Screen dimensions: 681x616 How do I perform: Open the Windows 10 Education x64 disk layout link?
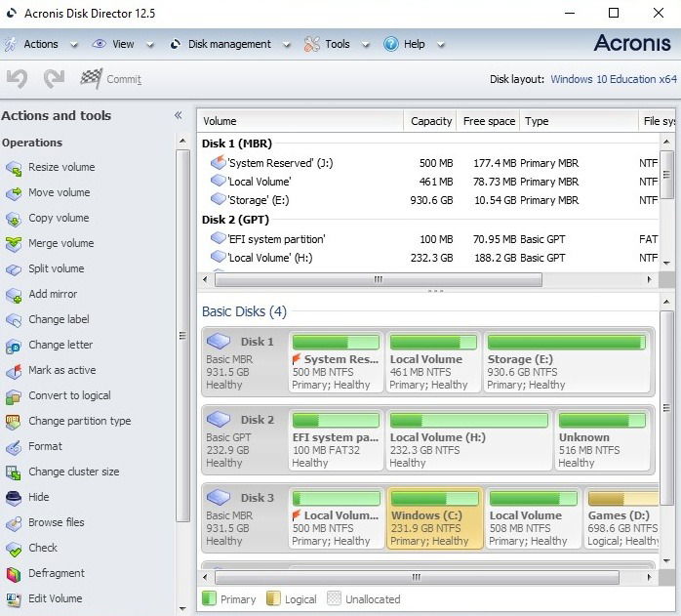[x=614, y=79]
